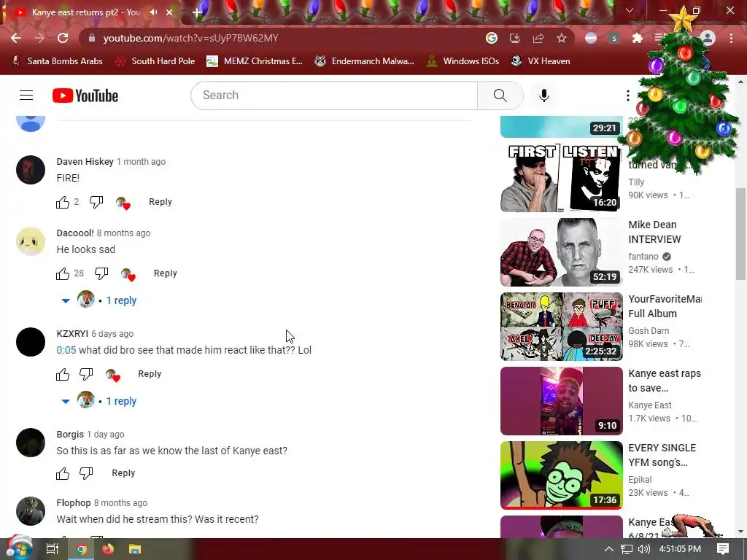Reload the page
Screen dimensions: 747x560
[x=63, y=38]
